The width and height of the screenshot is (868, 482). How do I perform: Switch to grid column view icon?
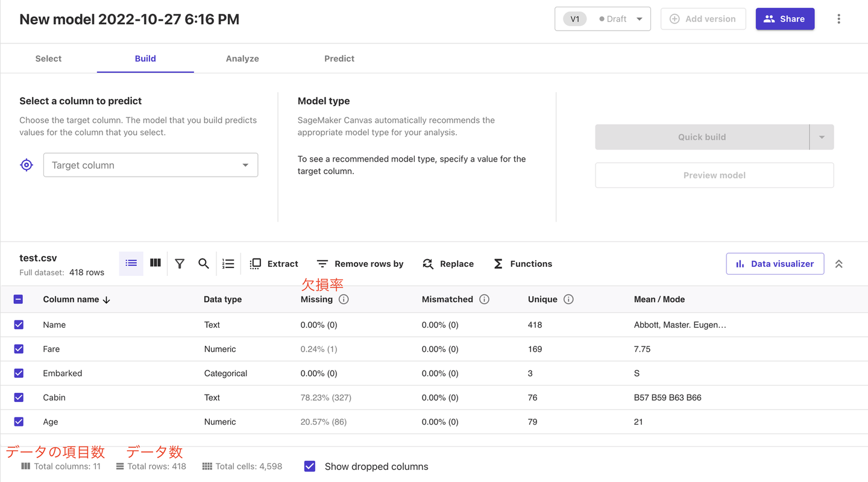156,263
